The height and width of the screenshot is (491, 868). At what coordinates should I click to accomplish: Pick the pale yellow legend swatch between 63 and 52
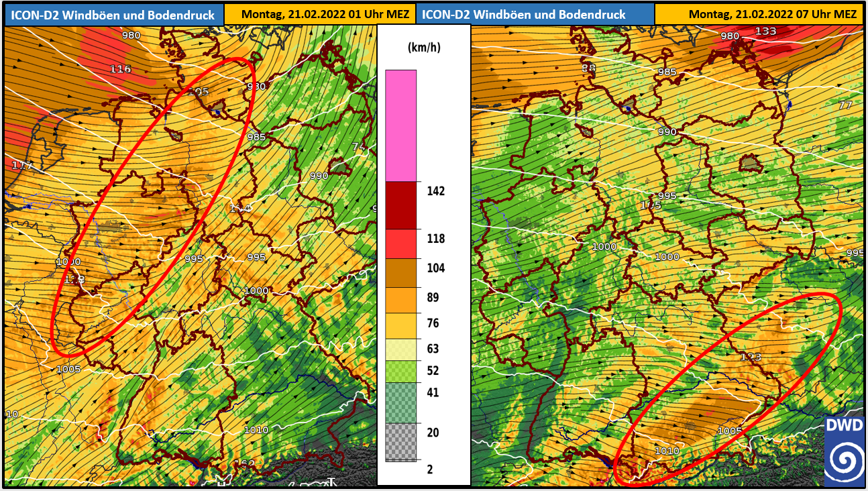point(401,350)
